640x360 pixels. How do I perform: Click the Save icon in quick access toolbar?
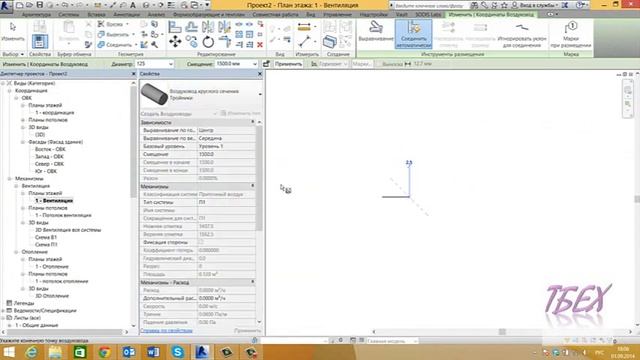point(40,5)
